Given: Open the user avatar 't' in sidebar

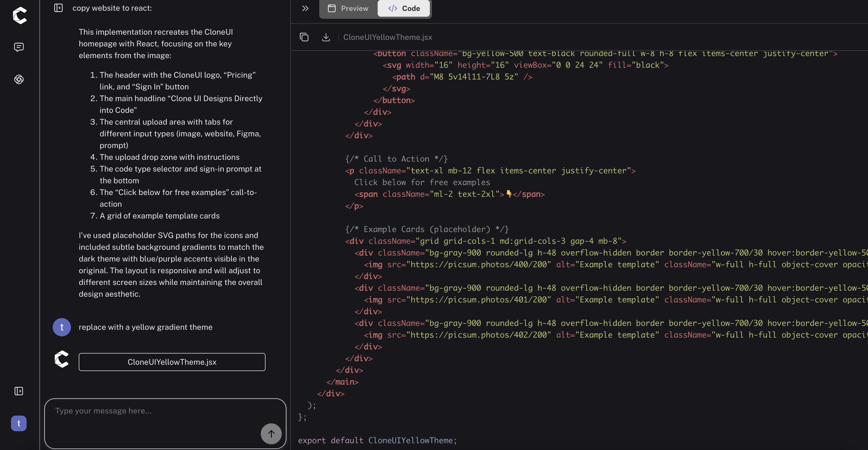Looking at the screenshot, I should click(x=19, y=423).
